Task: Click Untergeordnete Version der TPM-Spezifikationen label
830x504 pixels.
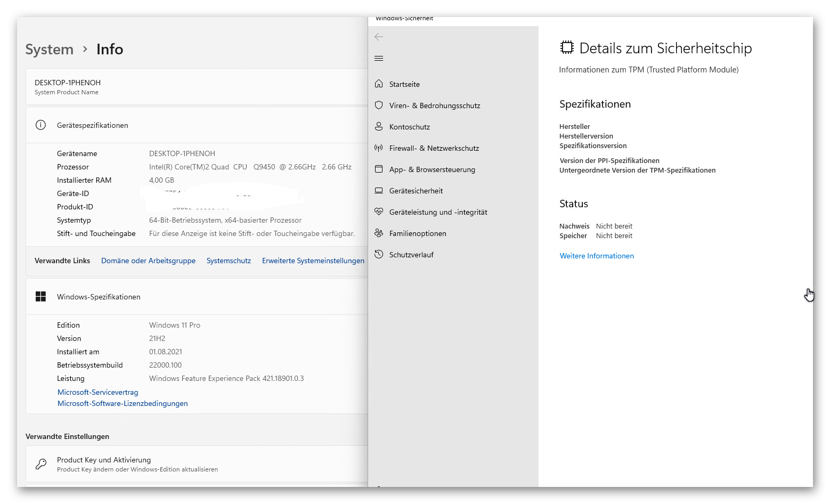Action: point(638,170)
